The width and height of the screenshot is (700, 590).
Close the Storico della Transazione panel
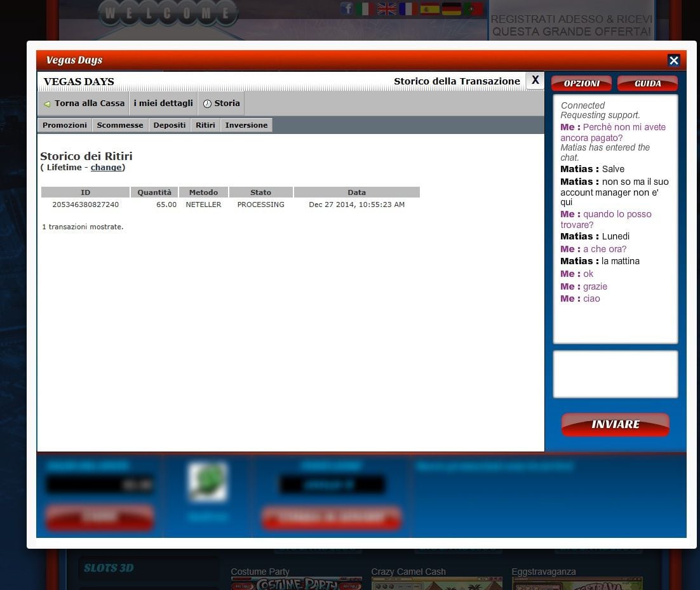pos(535,80)
